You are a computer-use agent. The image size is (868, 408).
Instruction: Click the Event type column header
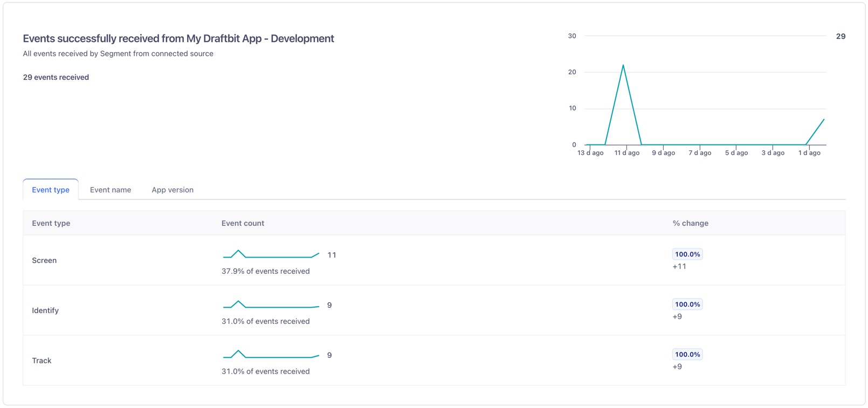point(51,223)
